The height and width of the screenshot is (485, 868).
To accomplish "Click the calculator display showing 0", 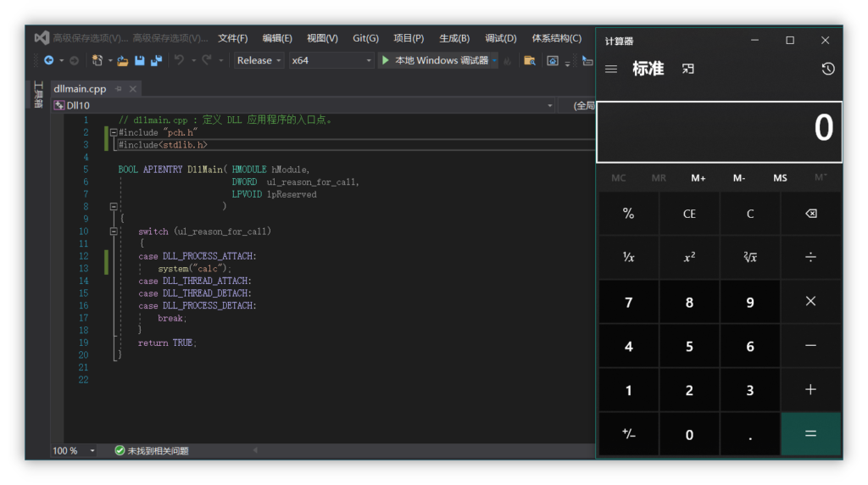I will pyautogui.click(x=719, y=131).
